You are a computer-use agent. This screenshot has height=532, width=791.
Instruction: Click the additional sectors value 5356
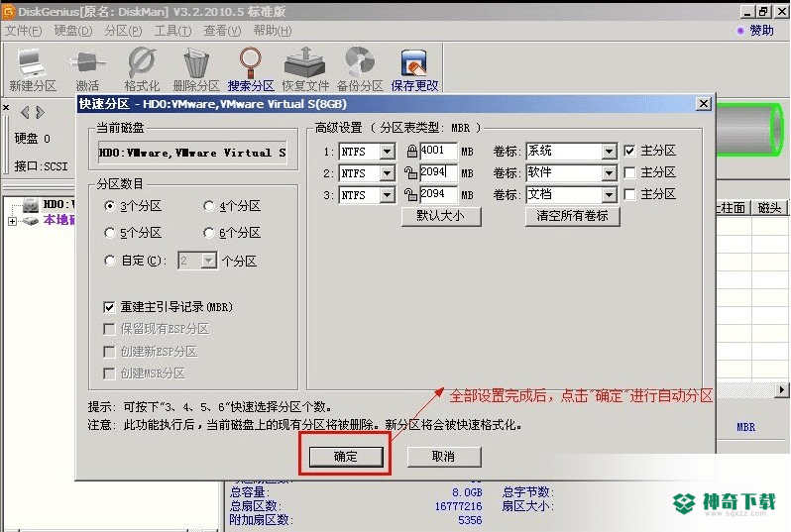coord(470,520)
